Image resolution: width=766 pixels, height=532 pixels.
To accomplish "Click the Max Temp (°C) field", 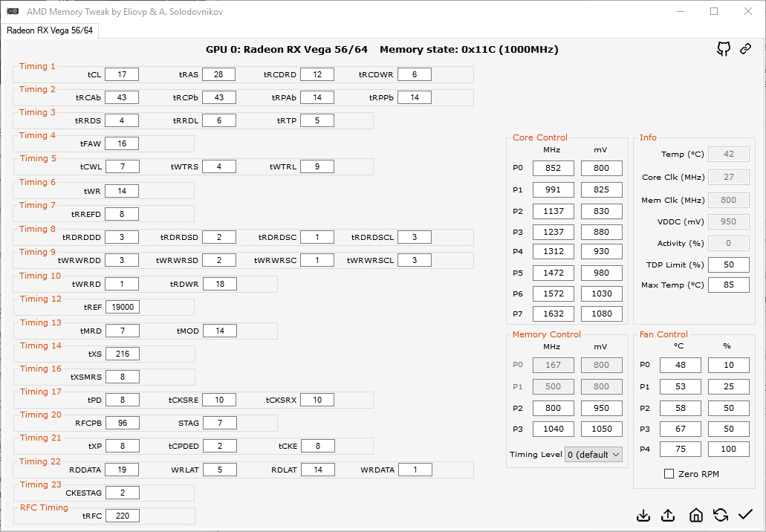I will [728, 285].
